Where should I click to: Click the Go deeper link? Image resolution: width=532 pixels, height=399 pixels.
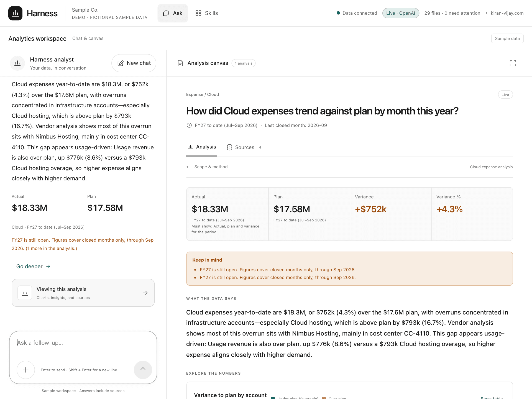click(x=33, y=266)
